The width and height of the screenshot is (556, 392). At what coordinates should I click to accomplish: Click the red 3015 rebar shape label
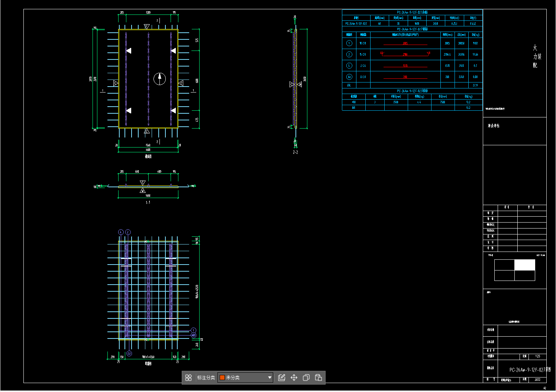pos(405,43)
